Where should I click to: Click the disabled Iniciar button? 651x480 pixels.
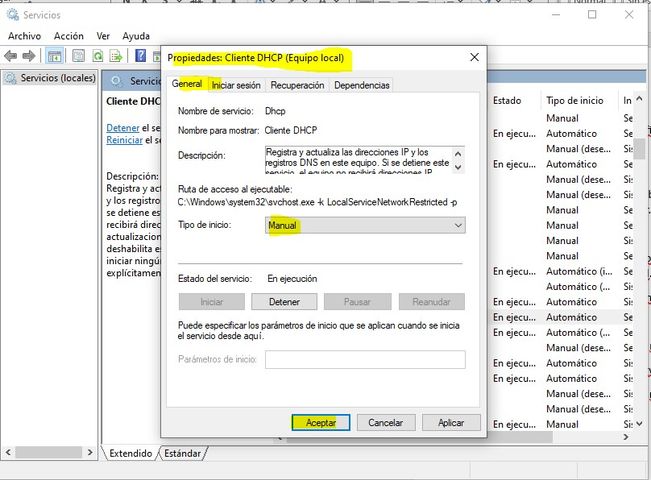[x=212, y=302]
